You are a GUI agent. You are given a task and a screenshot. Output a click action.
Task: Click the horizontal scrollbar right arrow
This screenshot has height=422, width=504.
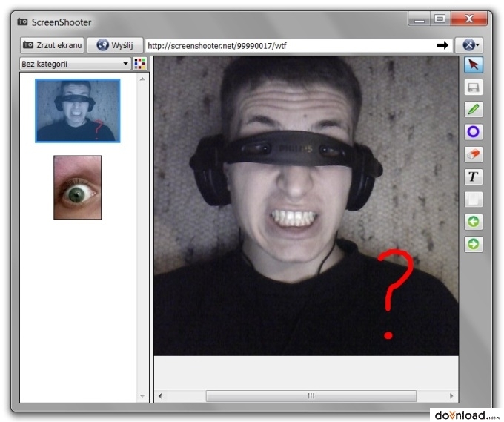point(451,395)
